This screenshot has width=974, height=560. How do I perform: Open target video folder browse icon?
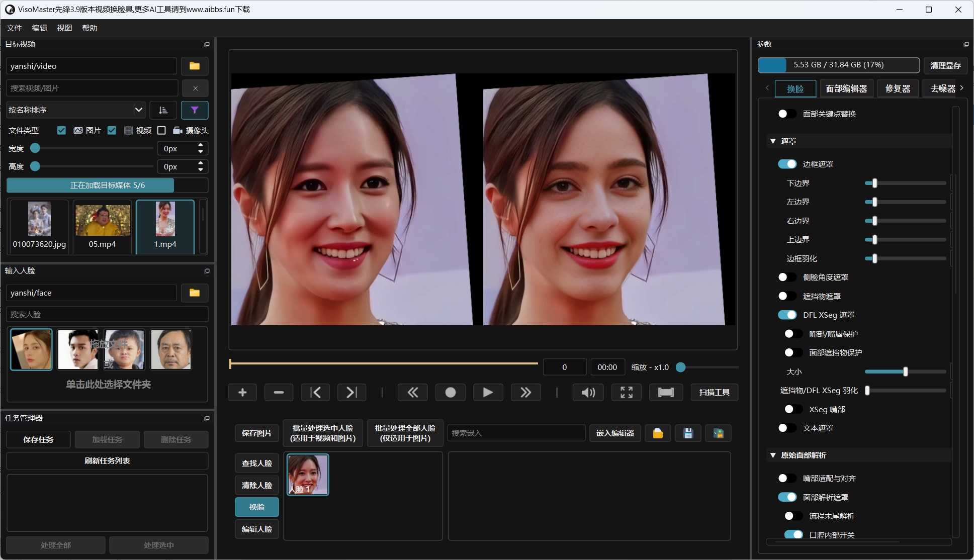195,66
